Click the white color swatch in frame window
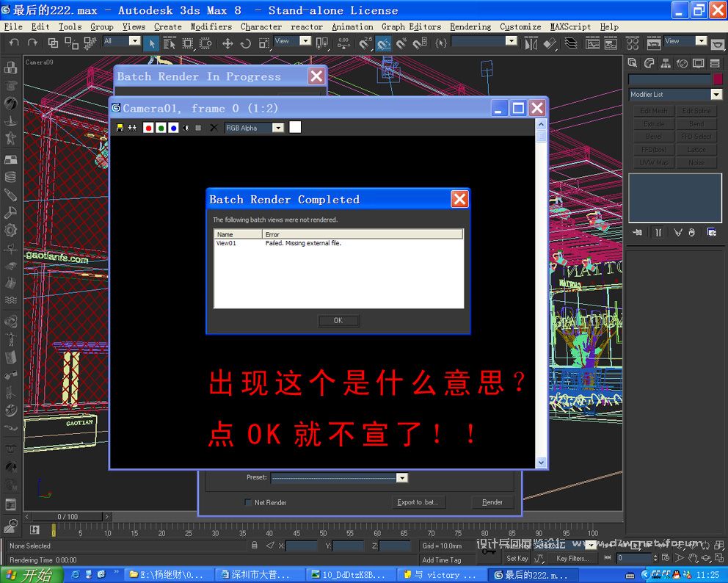The height and width of the screenshot is (583, 728). [x=295, y=127]
